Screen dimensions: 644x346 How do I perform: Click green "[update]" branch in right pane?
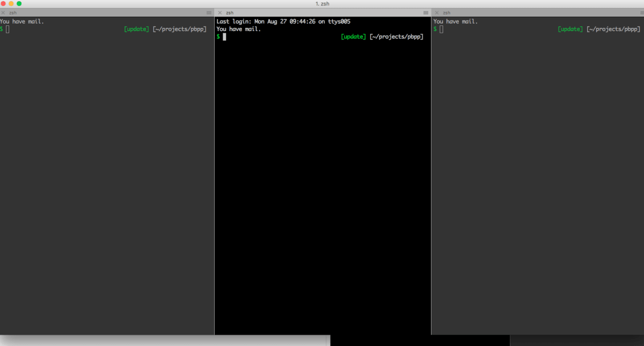(x=570, y=29)
